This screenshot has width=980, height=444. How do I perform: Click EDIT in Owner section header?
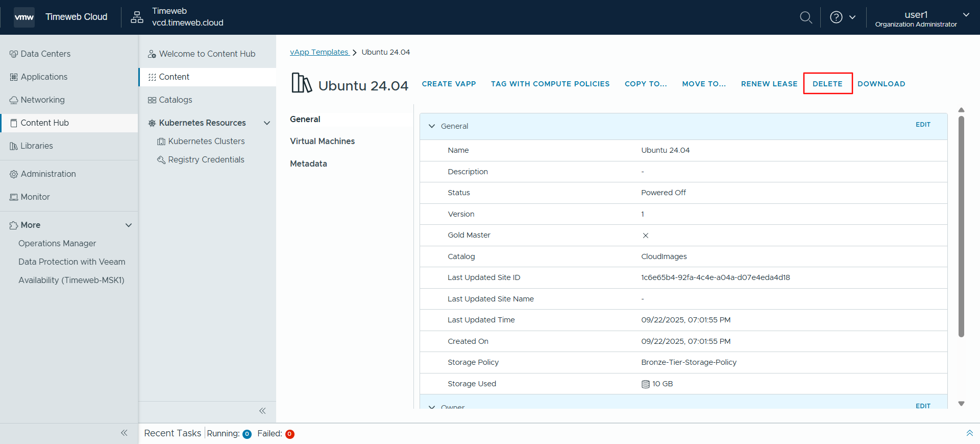click(923, 406)
